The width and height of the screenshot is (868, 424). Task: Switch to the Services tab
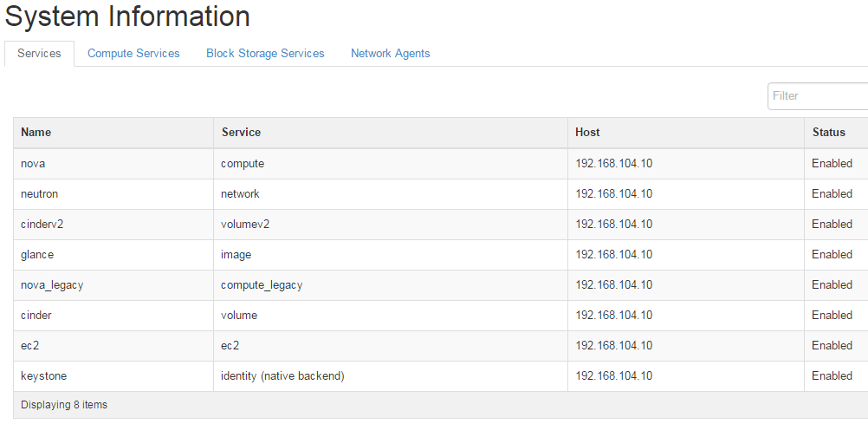pos(39,54)
